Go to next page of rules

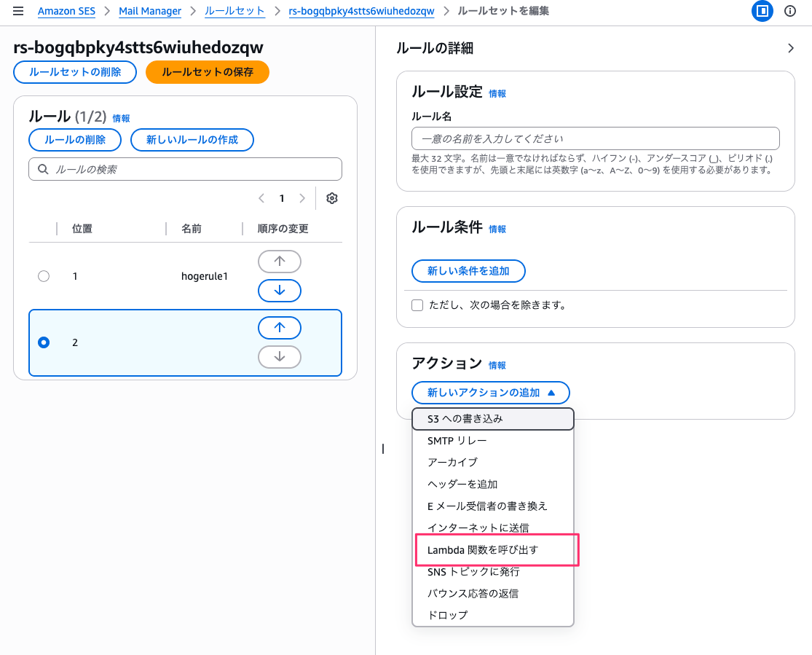302,198
